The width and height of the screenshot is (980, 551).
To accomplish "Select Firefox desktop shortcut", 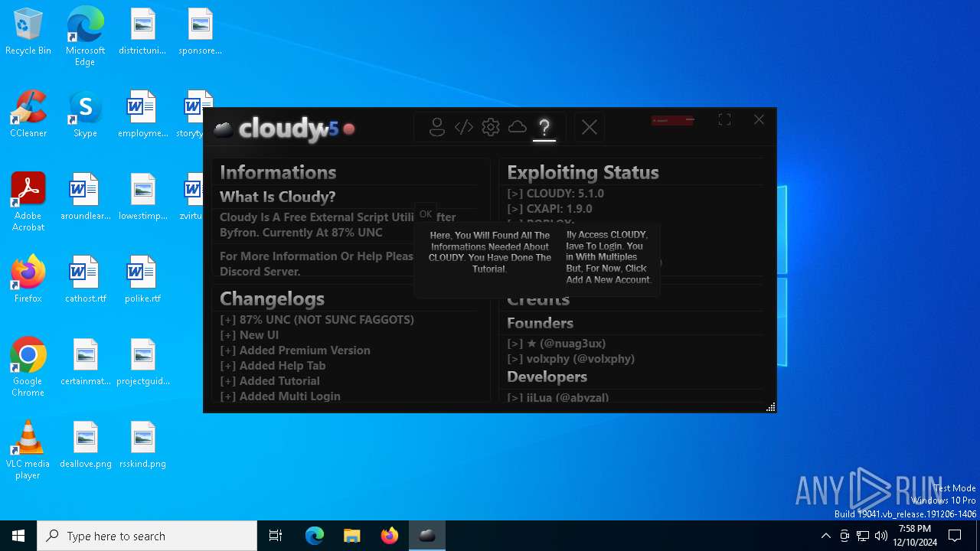I will [28, 279].
